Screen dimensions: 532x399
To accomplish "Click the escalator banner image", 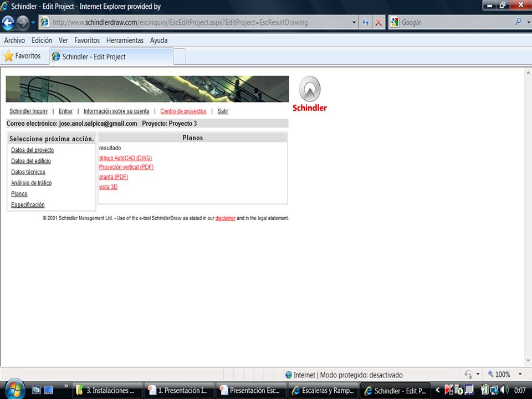I will point(147,89).
